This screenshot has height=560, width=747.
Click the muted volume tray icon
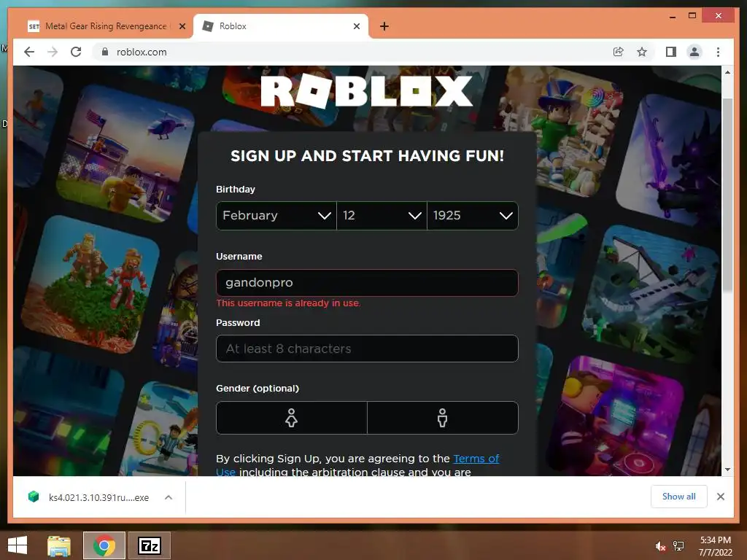660,546
